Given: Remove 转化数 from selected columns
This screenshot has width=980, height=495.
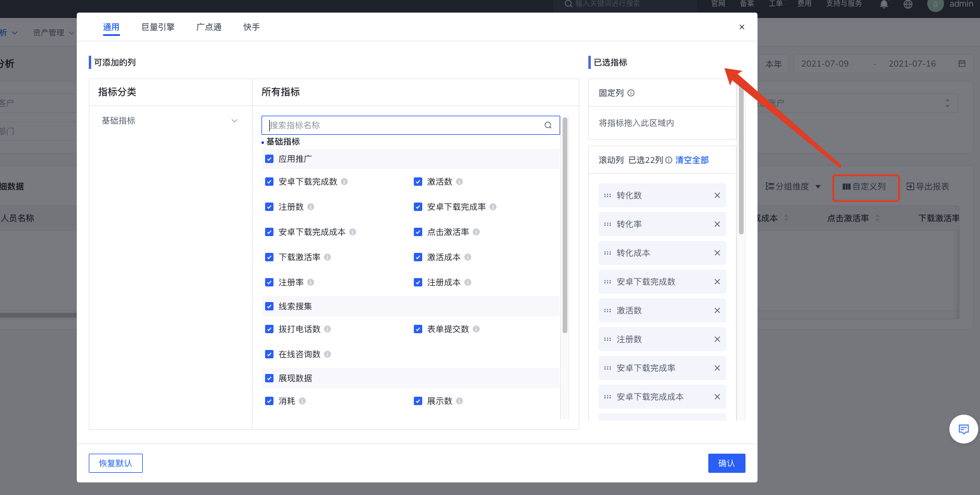Looking at the screenshot, I should (x=717, y=195).
